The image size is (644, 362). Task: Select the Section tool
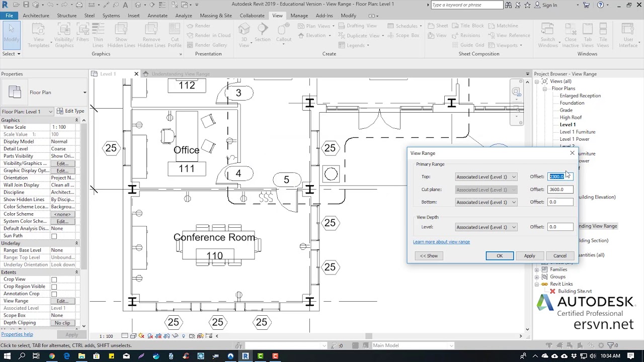pos(262,33)
